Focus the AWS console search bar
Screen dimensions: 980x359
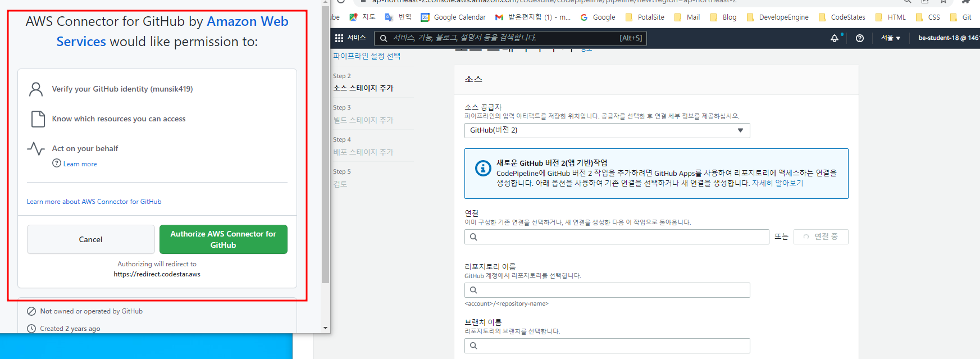tap(510, 38)
